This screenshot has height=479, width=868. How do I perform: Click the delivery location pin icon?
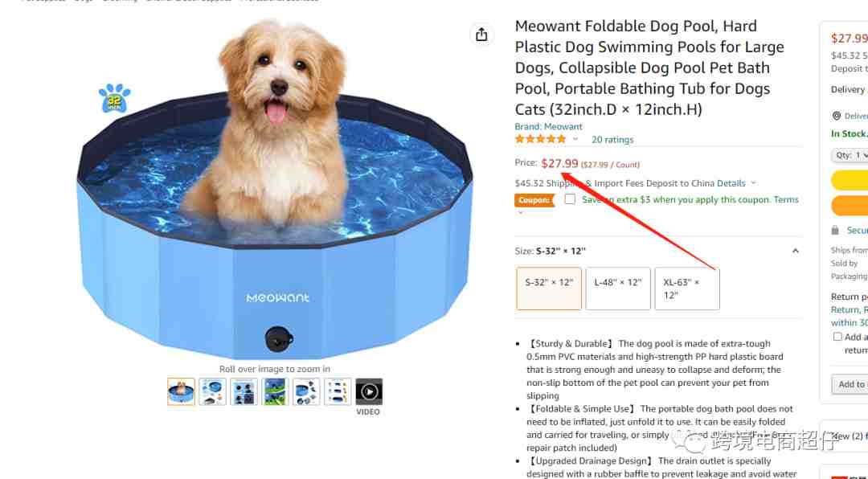click(837, 116)
